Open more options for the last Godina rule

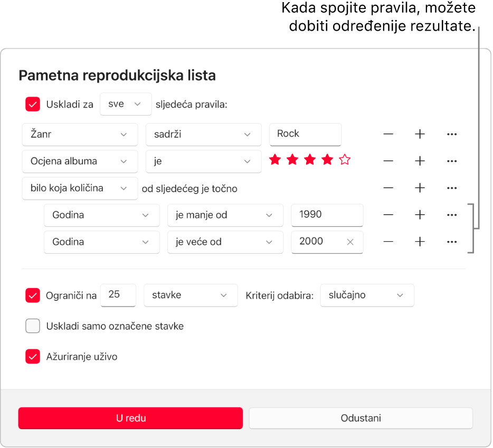coord(452,242)
